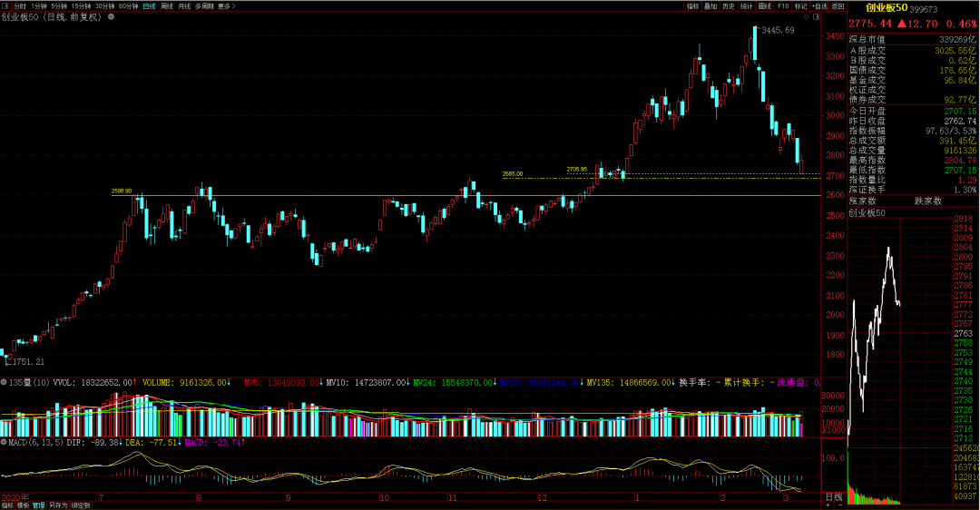Click the 2685.00 support line label

[x=513, y=174]
